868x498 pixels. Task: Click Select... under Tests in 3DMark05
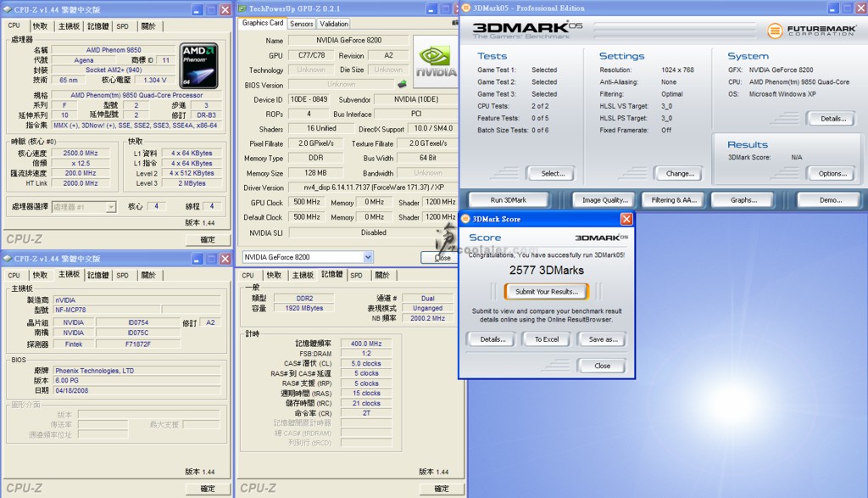click(x=553, y=174)
